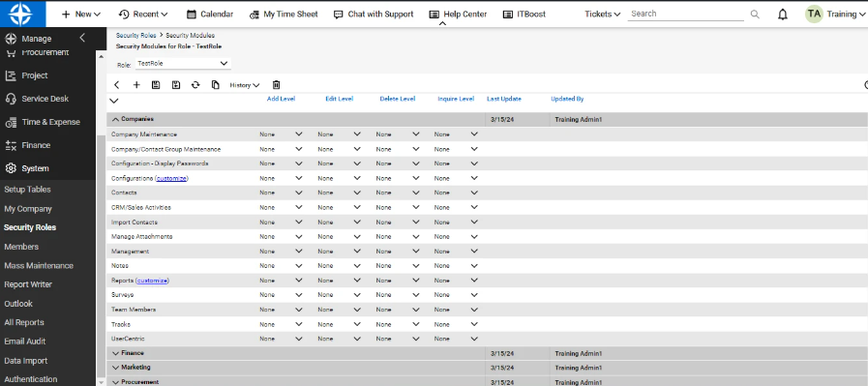Open Email Audit in the System menu
Image resolution: width=868 pixels, height=386 pixels.
(x=25, y=341)
